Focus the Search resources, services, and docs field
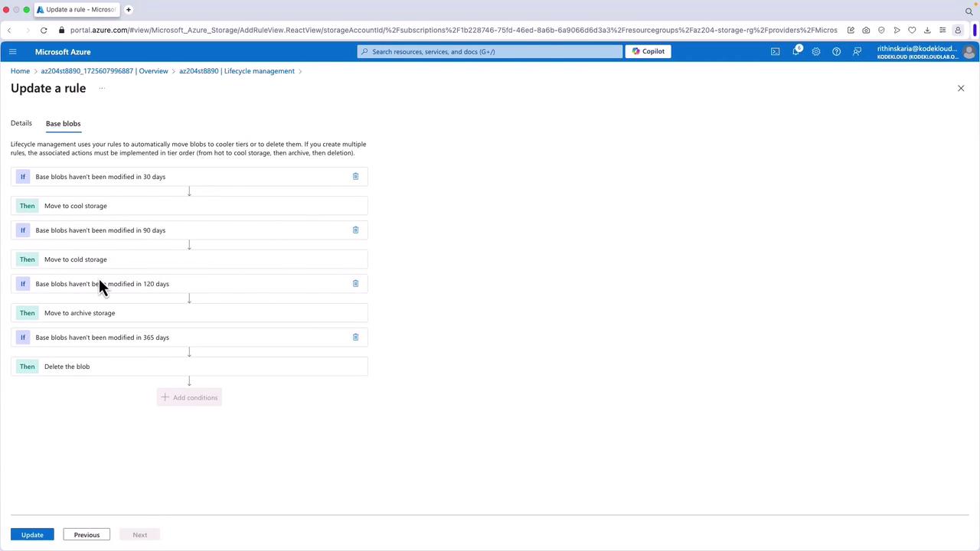 [490, 51]
